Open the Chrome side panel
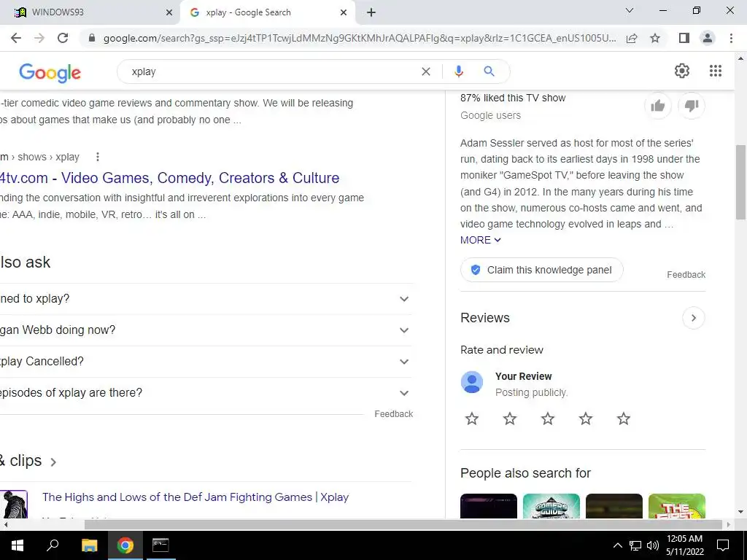Screen dimensions: 747x560 684,38
